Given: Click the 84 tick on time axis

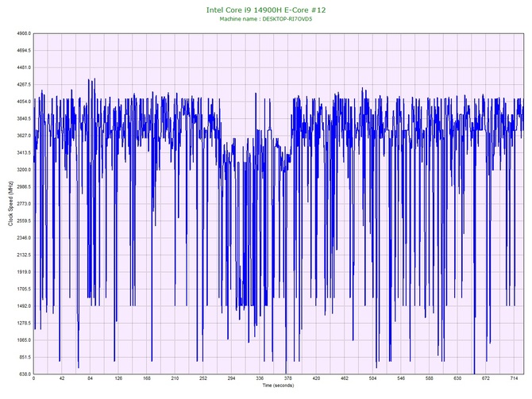Looking at the screenshot, I should coord(91,378).
